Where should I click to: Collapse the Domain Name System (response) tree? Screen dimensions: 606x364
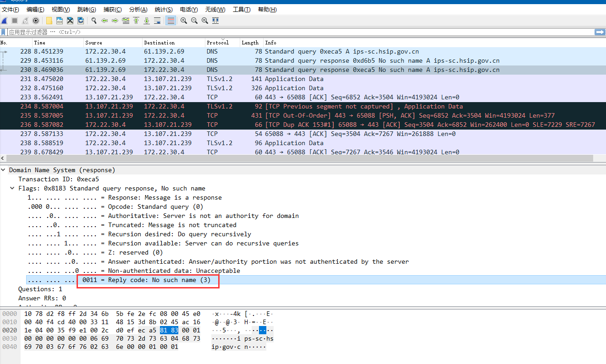[4, 170]
